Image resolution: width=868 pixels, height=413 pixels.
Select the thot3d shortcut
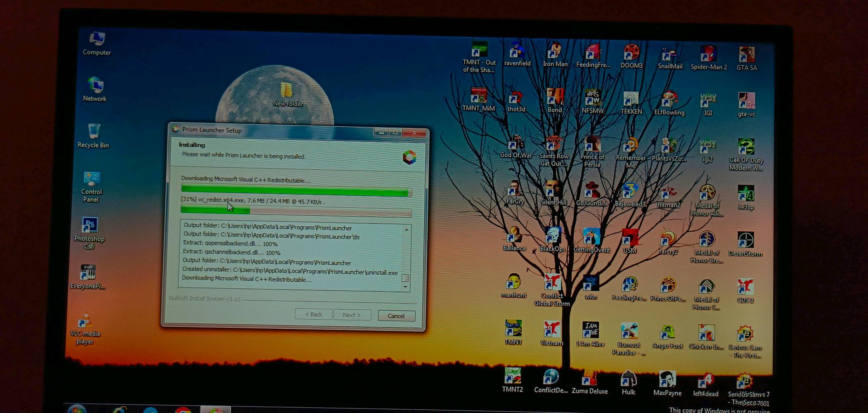click(x=516, y=102)
